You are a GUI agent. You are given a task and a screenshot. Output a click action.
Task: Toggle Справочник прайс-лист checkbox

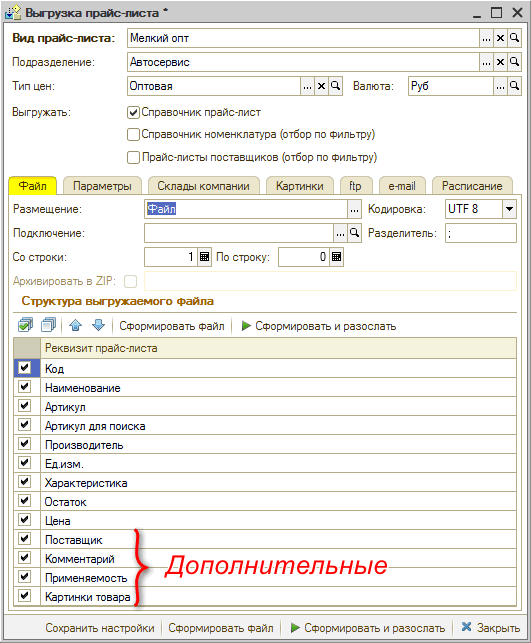(x=133, y=112)
